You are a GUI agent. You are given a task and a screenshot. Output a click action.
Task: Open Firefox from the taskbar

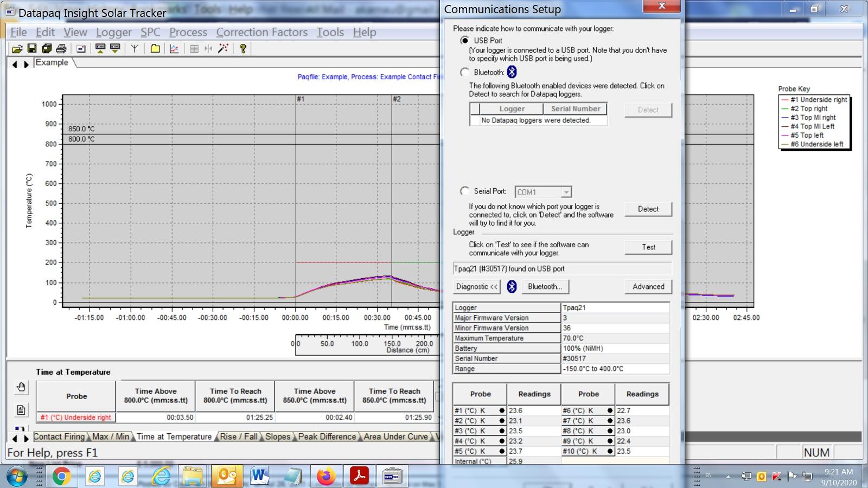point(326,477)
